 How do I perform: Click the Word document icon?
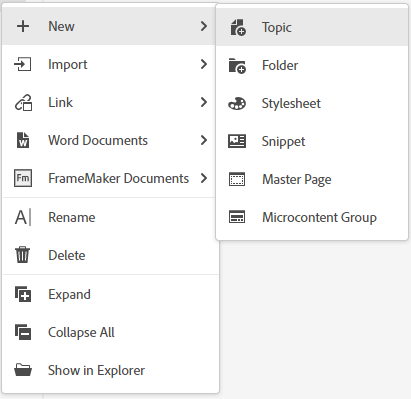click(x=23, y=140)
